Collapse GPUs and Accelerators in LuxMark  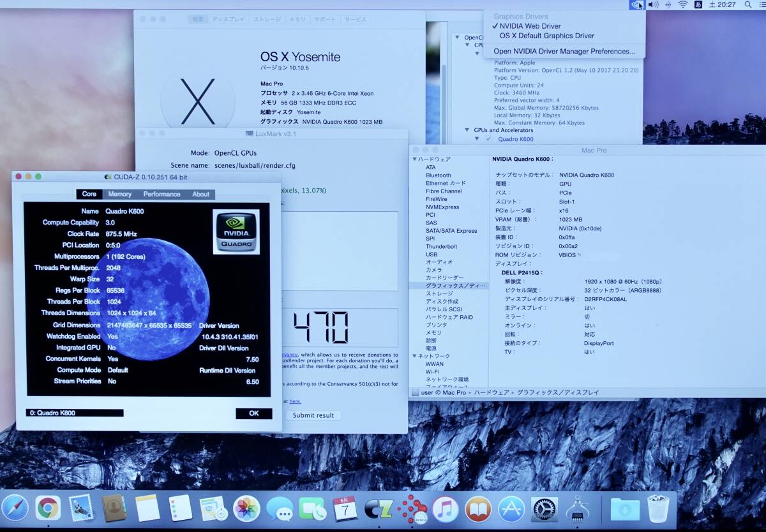coord(467,130)
